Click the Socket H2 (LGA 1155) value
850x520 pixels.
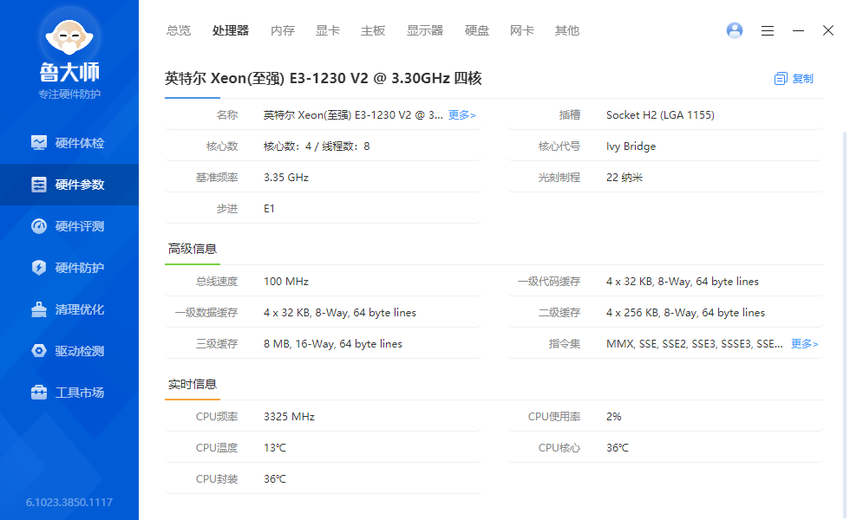tap(660, 115)
